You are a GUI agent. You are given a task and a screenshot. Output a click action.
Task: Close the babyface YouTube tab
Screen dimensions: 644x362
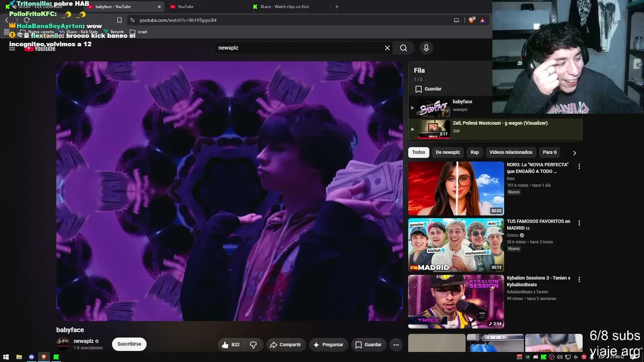pos(159,7)
